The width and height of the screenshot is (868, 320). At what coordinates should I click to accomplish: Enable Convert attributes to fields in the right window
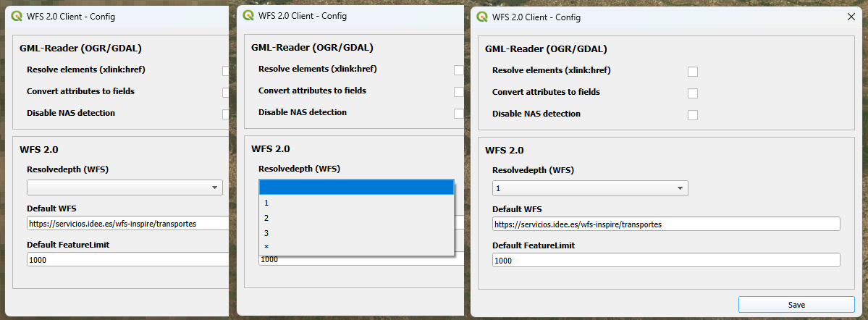click(x=693, y=93)
